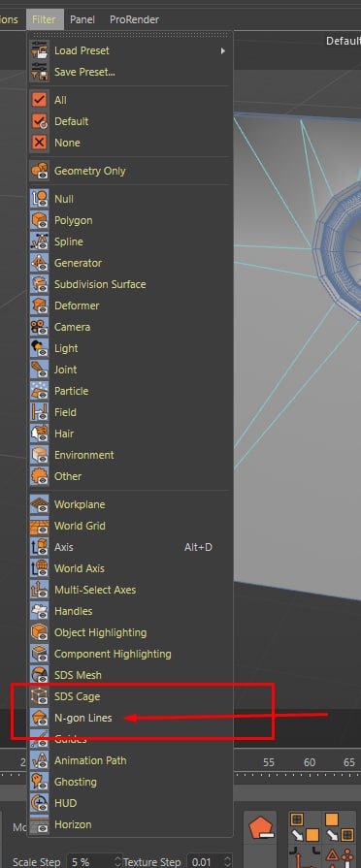Select the Default filter option
This screenshot has width=361, height=868.
tap(130, 121)
